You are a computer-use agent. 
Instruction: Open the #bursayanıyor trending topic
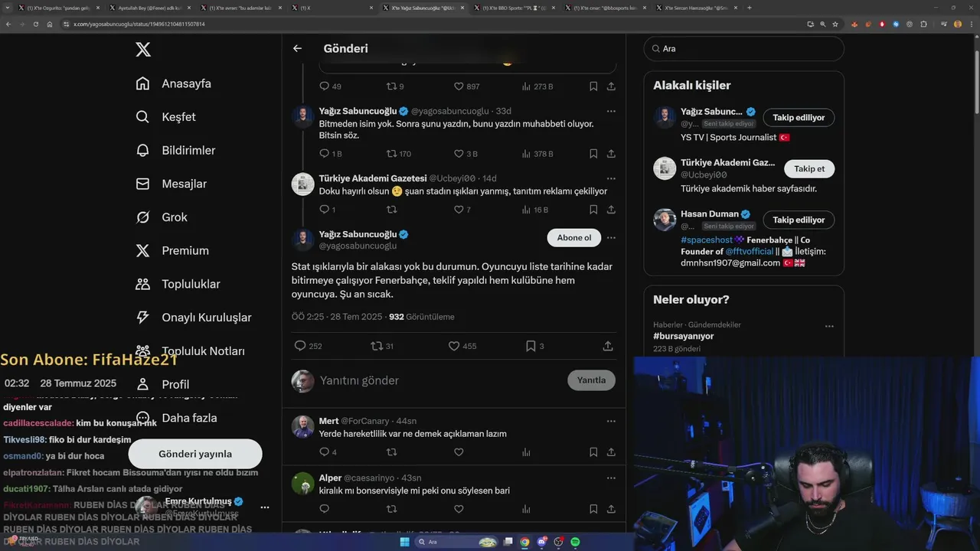[x=683, y=336]
